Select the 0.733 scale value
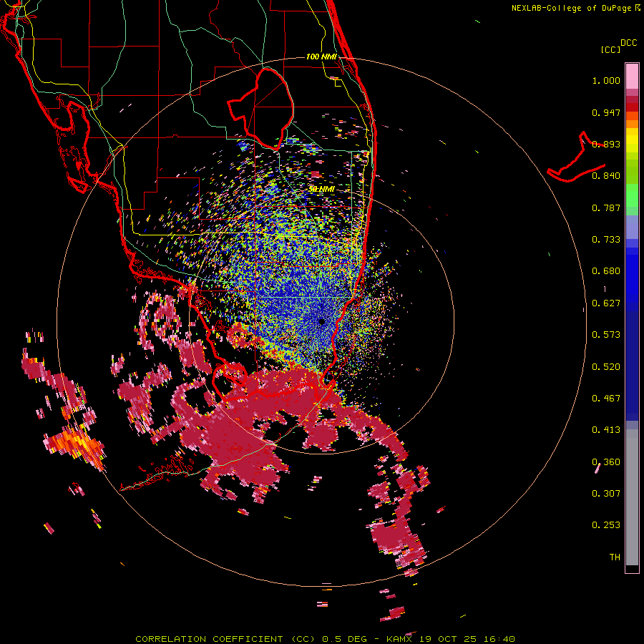Viewport: 644px width, 644px height. click(x=606, y=240)
